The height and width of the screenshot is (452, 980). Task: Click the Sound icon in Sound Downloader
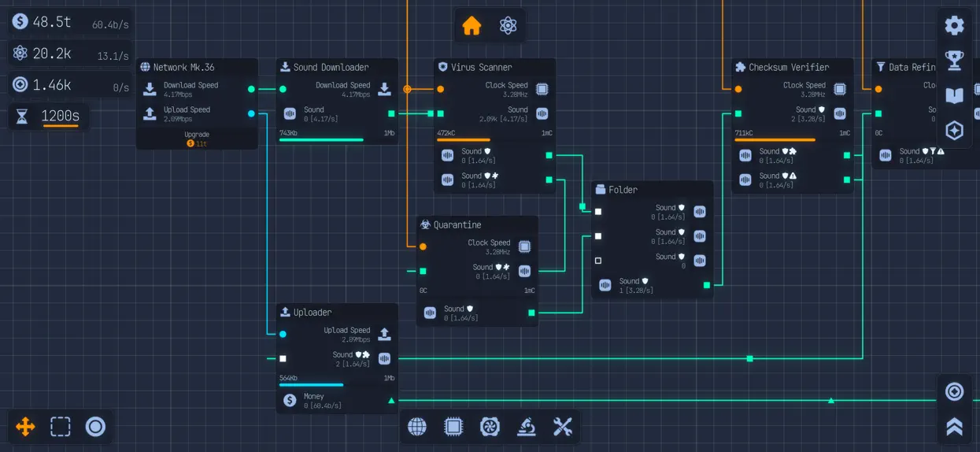(x=290, y=114)
